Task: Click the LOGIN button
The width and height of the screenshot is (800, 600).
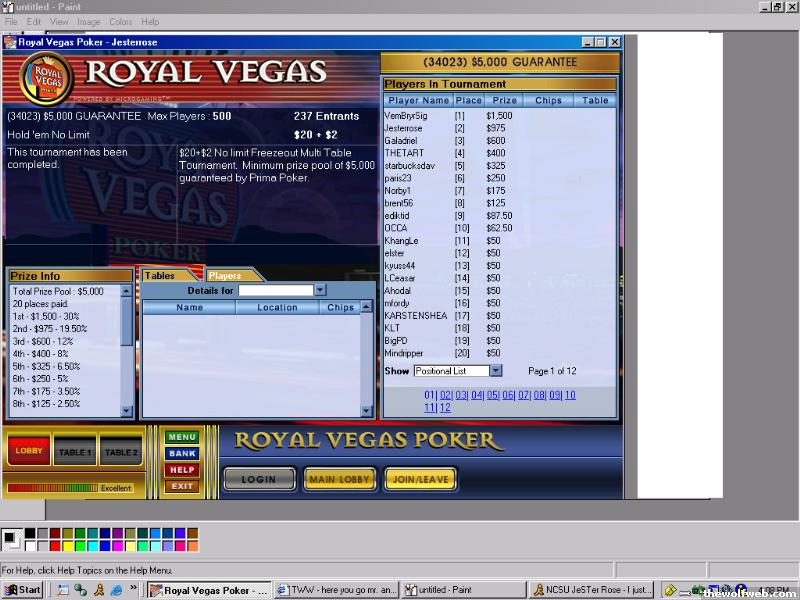Action: 258,479
